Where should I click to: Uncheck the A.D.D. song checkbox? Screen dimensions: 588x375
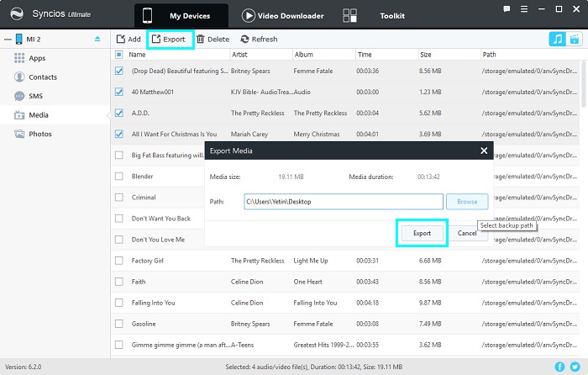tap(119, 113)
